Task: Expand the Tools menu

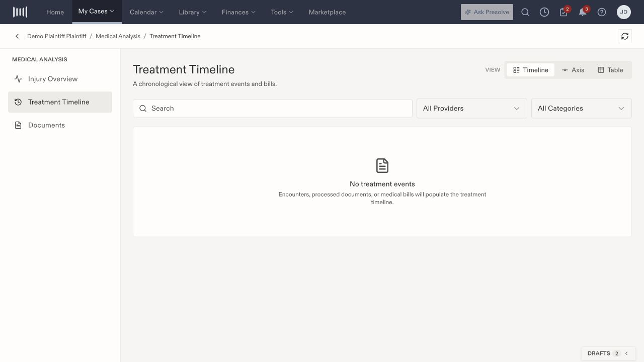Action: (x=282, y=12)
